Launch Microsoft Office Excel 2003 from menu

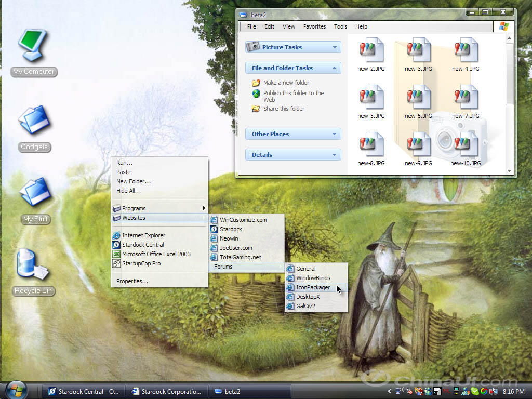(159, 254)
